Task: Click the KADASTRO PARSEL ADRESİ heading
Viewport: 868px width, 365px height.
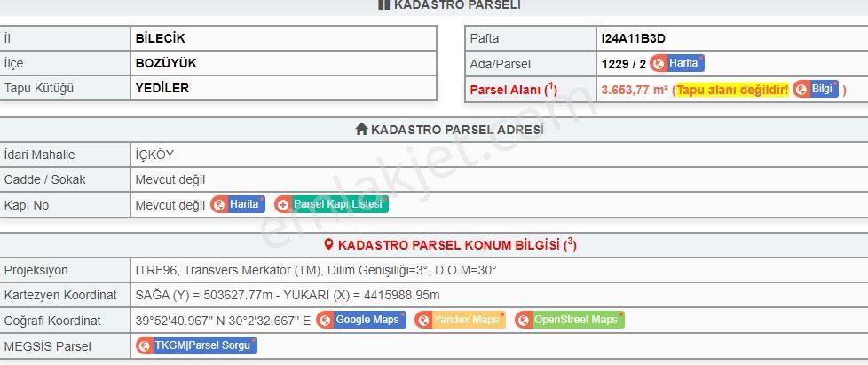Action: (457, 129)
